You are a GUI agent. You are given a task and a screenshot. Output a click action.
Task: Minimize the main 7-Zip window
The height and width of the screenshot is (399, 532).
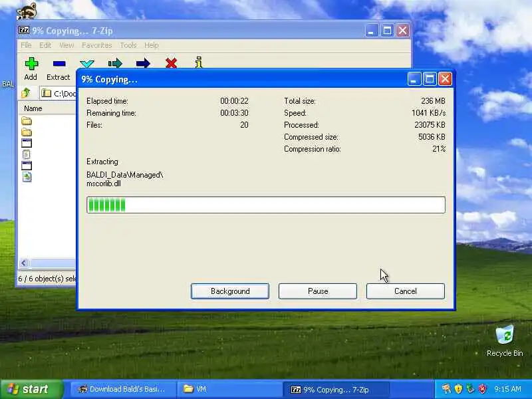coord(372,31)
